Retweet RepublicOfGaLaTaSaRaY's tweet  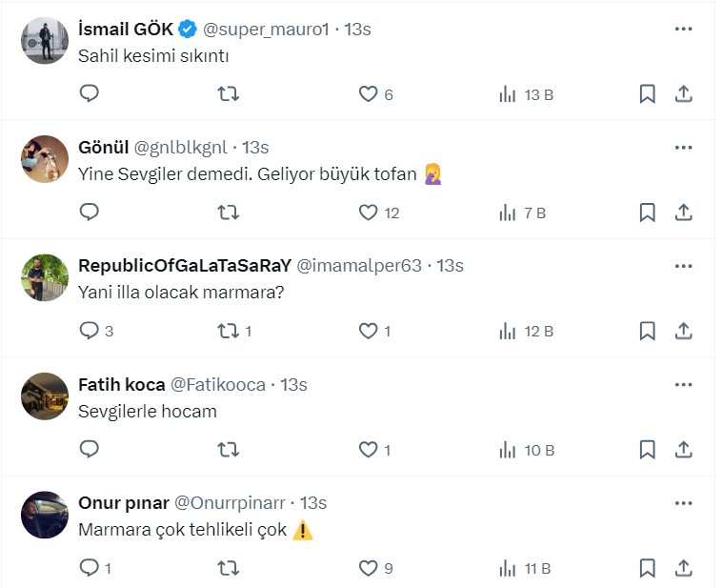(x=229, y=331)
